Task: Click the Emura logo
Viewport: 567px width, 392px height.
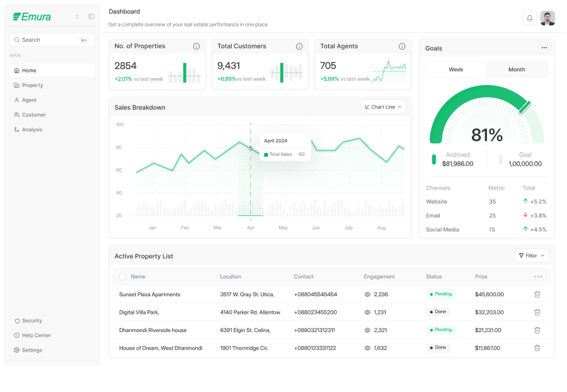Action: point(32,16)
